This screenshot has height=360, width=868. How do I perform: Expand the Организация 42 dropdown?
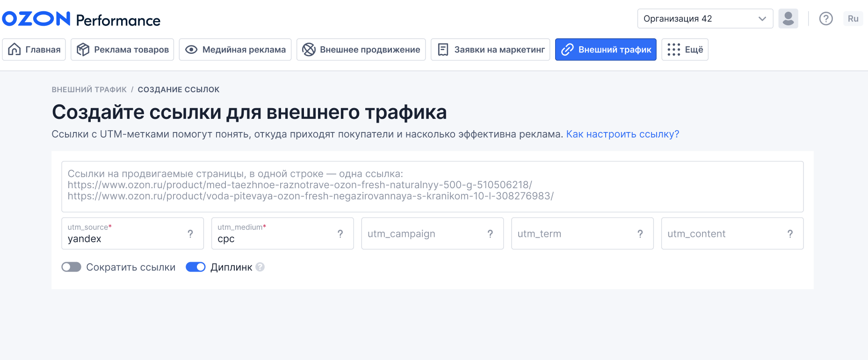[705, 19]
